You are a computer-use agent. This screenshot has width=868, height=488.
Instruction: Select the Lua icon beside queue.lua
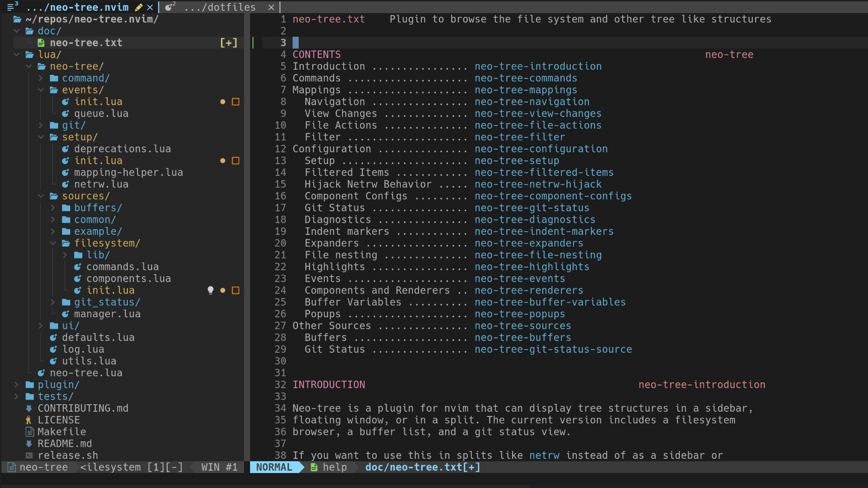(66, 113)
